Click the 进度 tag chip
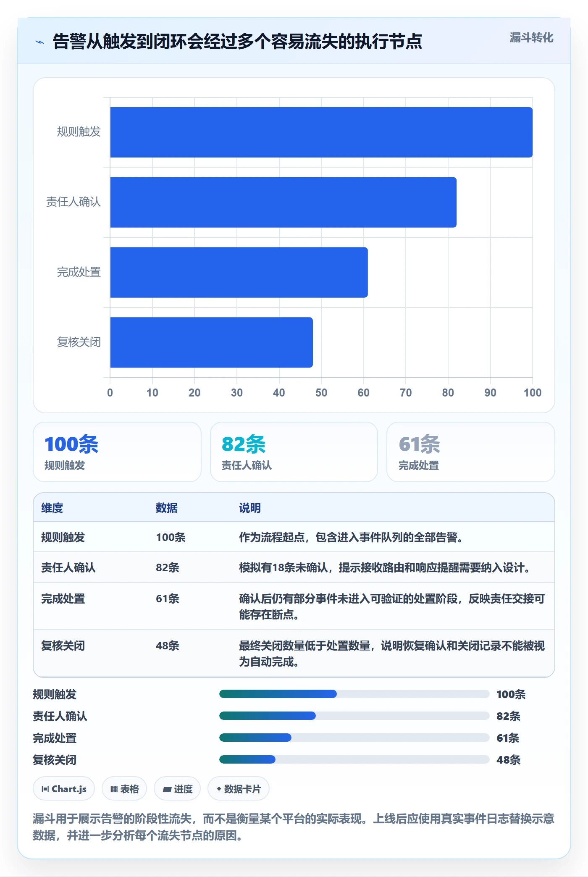 (x=177, y=789)
